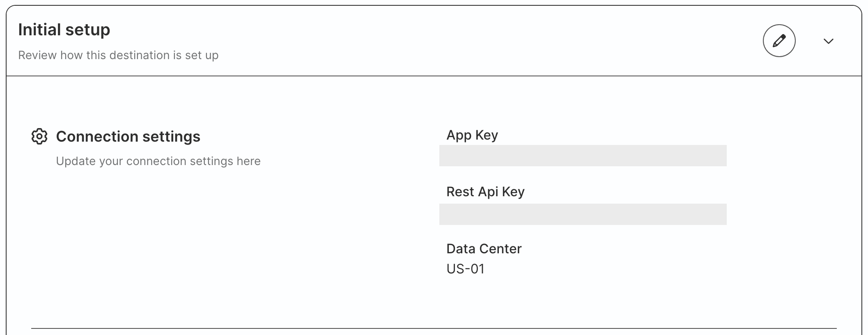Click the masked Rest Api Key field
Screen dimensions: 868x335
582,214
